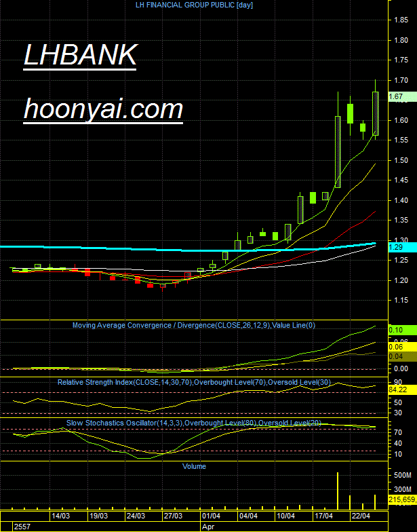Click the 90 RSI axis label
Image resolution: width=417 pixels, height=532 pixels.
[398, 383]
